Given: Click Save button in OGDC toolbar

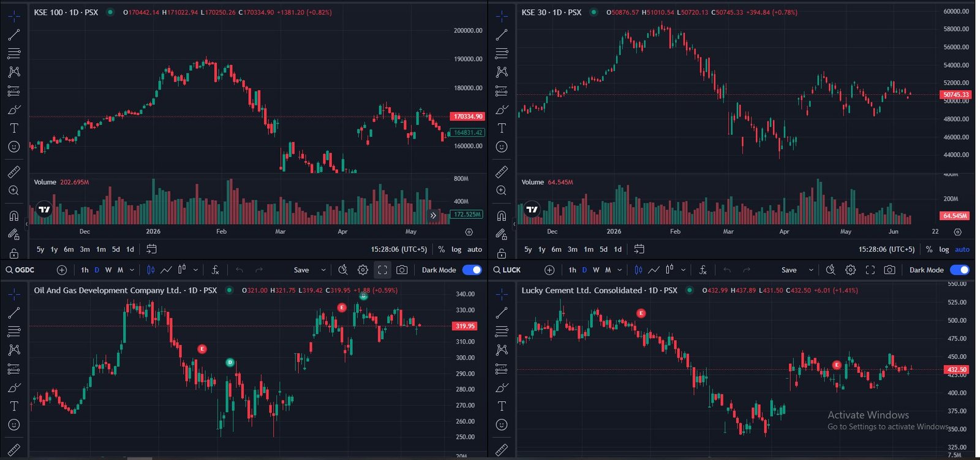Looking at the screenshot, I should (x=301, y=270).
